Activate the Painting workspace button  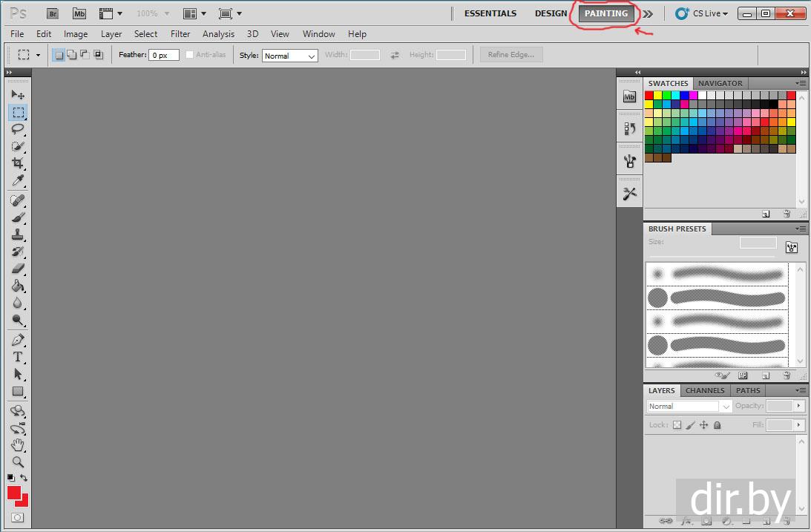[606, 13]
